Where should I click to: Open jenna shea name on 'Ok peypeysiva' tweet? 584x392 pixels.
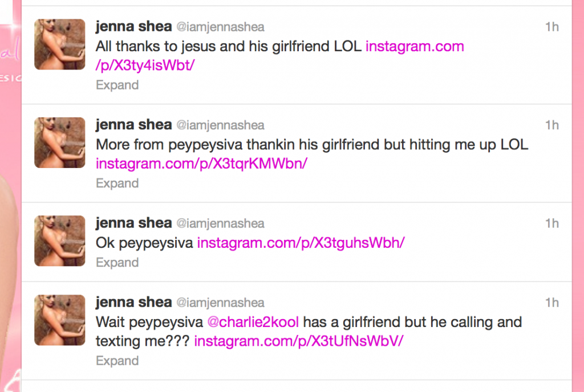coord(133,223)
